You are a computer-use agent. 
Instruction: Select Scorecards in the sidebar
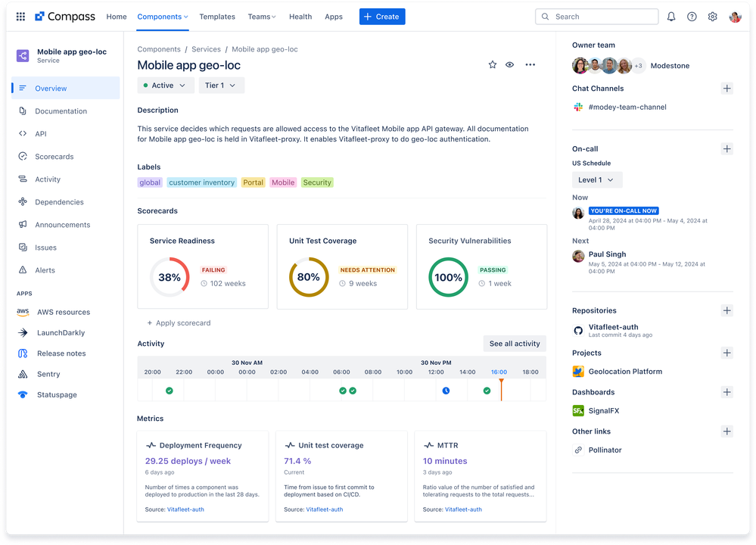pyautogui.click(x=66, y=156)
